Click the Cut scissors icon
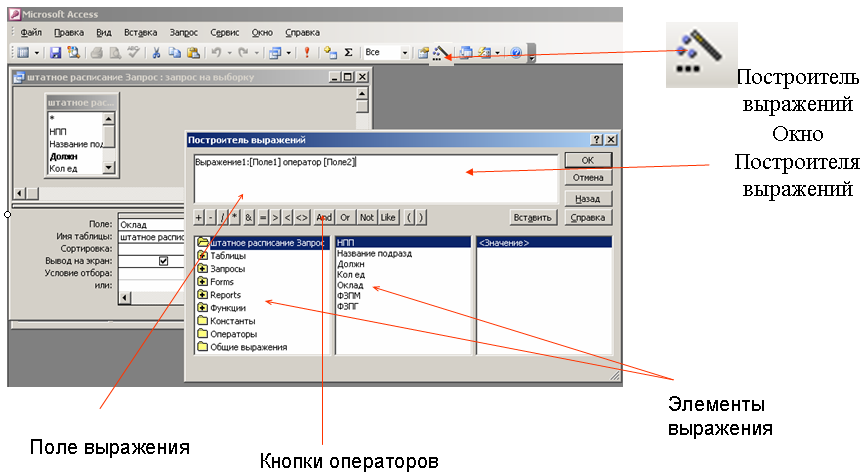Viewport: 866px width, 475px height. tap(156, 52)
